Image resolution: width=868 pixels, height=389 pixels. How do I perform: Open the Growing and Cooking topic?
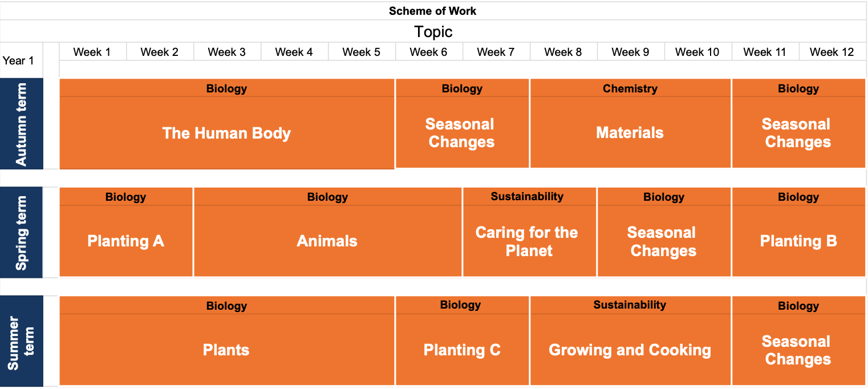630,350
